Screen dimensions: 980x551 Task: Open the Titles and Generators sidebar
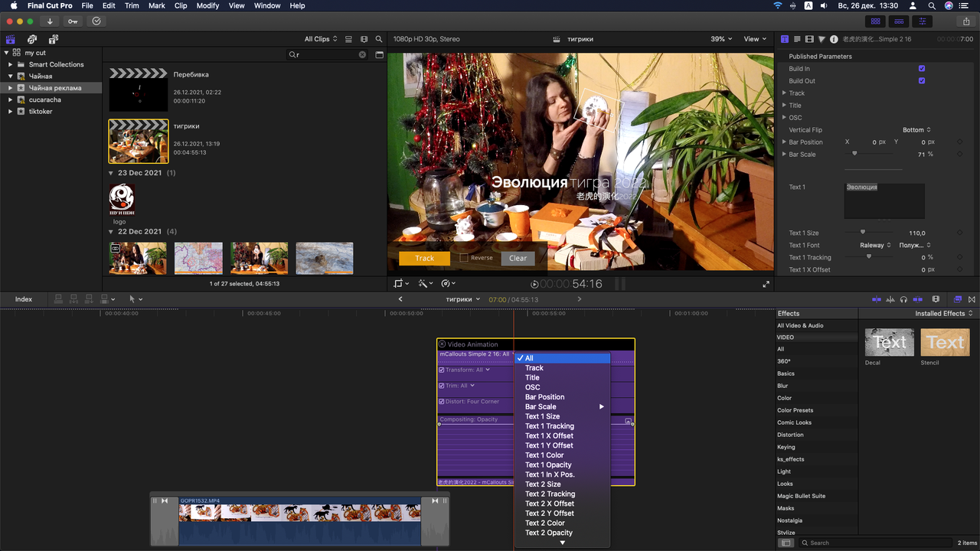(x=53, y=39)
